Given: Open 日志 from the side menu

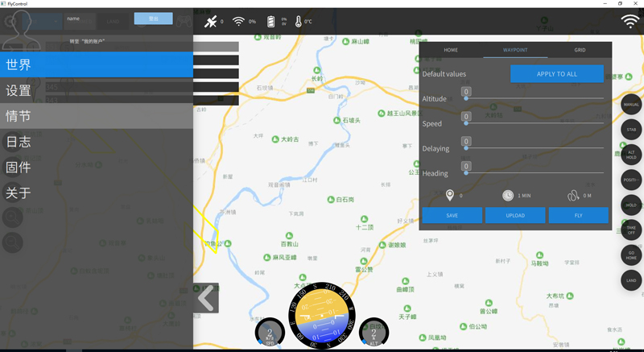Looking at the screenshot, I should tap(97, 142).
